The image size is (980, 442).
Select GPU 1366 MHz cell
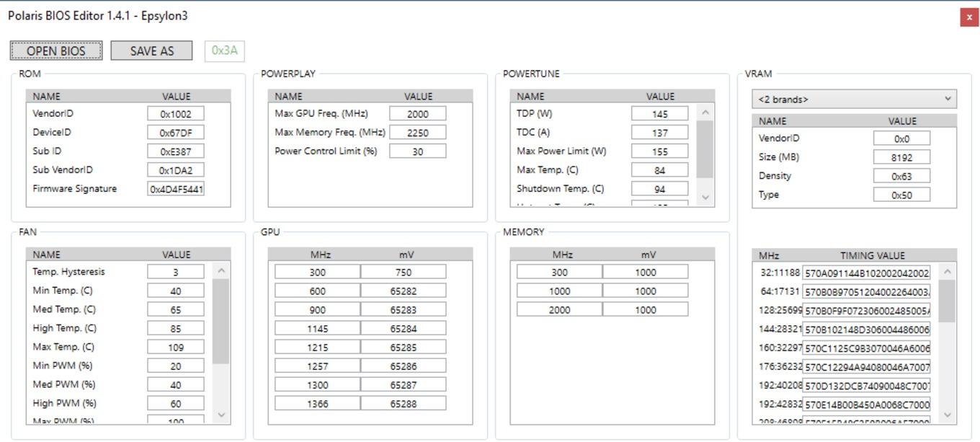(x=318, y=403)
